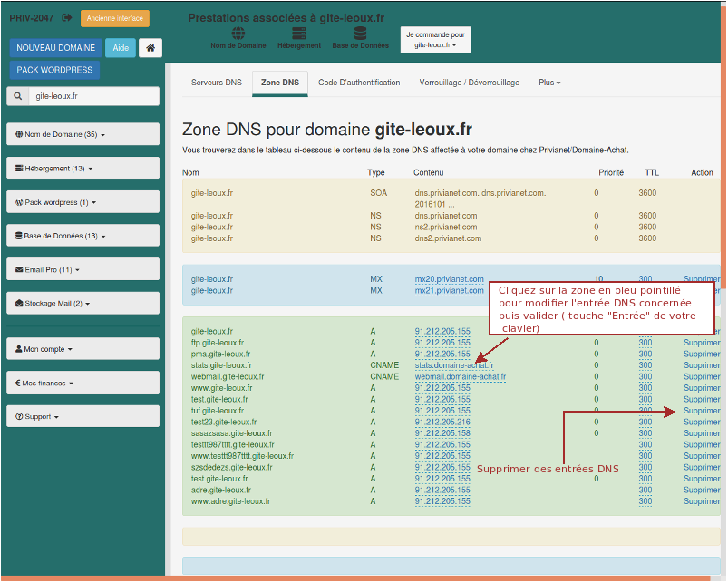Click the Priorité column header
Viewport: 728px width, 583px height.
pyautogui.click(x=611, y=172)
